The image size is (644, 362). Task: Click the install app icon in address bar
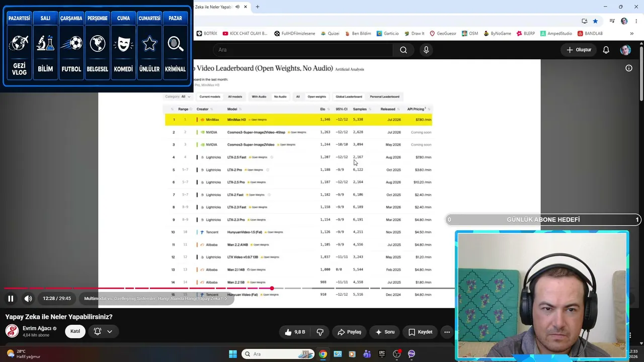584,21
